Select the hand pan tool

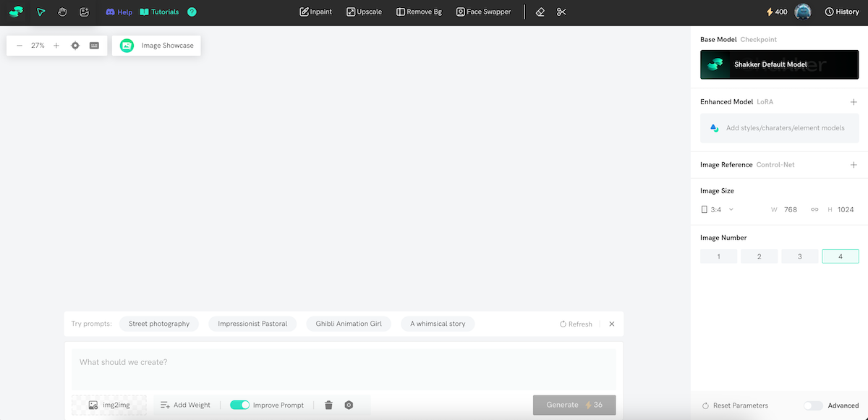coord(62,12)
